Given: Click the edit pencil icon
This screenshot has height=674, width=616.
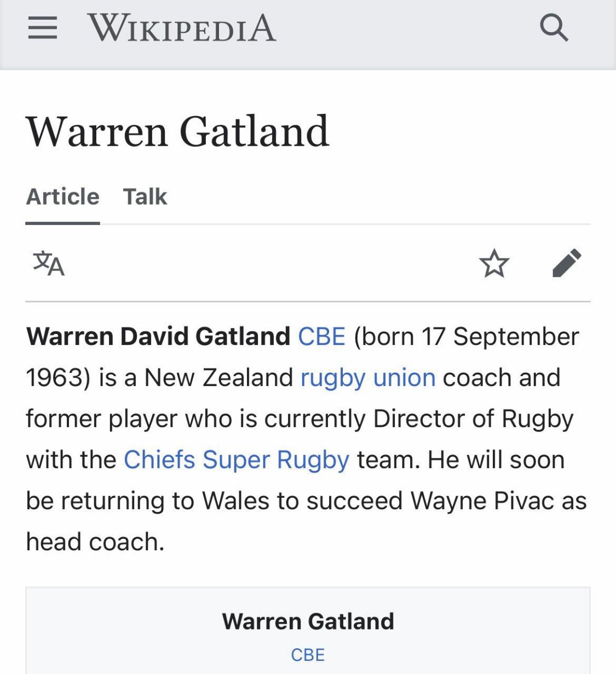Looking at the screenshot, I should click(x=567, y=263).
